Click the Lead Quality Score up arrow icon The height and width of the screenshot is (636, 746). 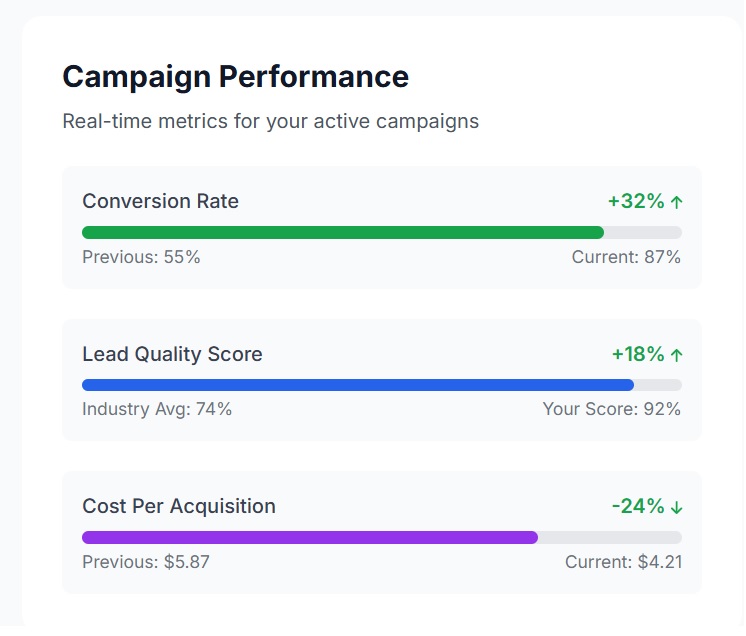(x=677, y=355)
